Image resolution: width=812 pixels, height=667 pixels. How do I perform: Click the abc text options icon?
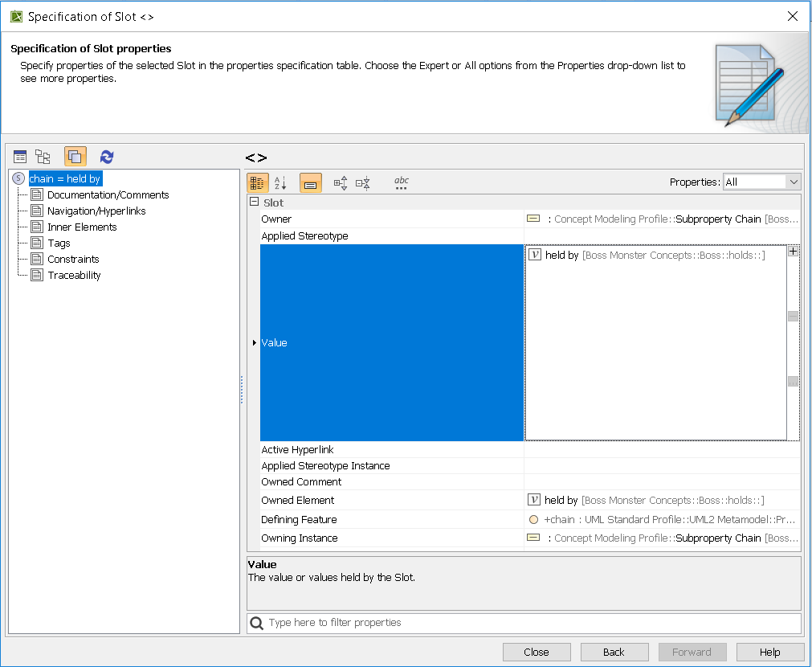coord(402,182)
